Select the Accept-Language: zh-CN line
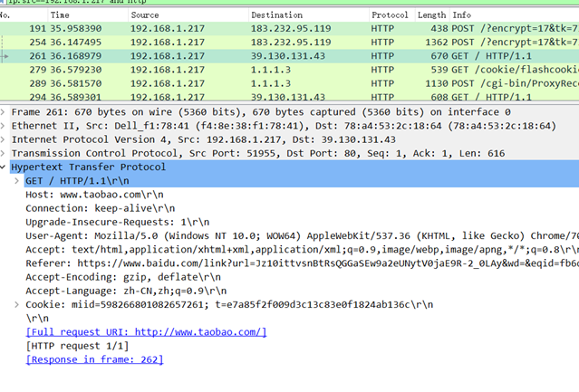The image size is (579, 392). pyautogui.click(x=126, y=291)
